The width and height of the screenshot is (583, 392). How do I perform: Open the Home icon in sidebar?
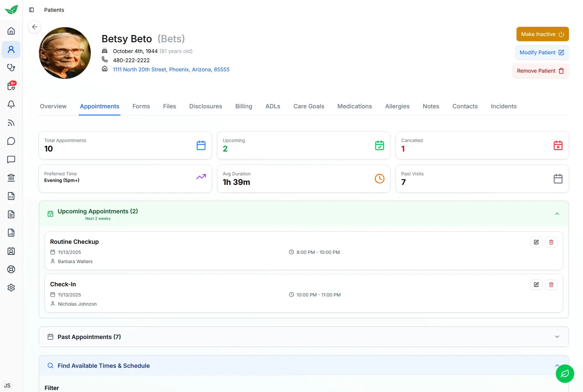(x=11, y=31)
